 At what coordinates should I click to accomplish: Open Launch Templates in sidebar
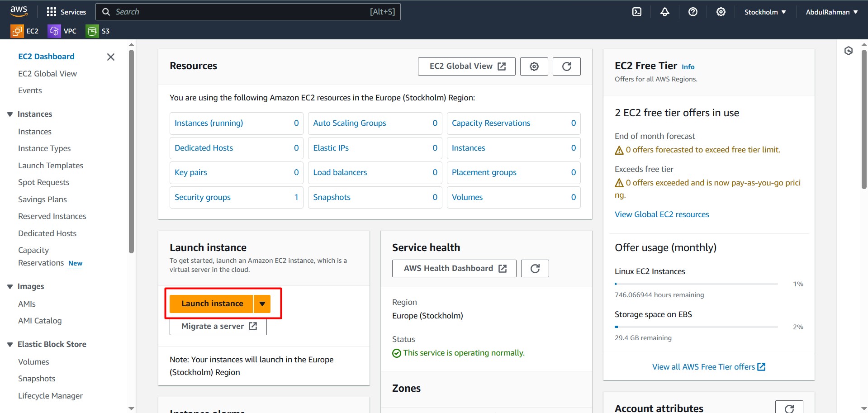click(x=51, y=166)
